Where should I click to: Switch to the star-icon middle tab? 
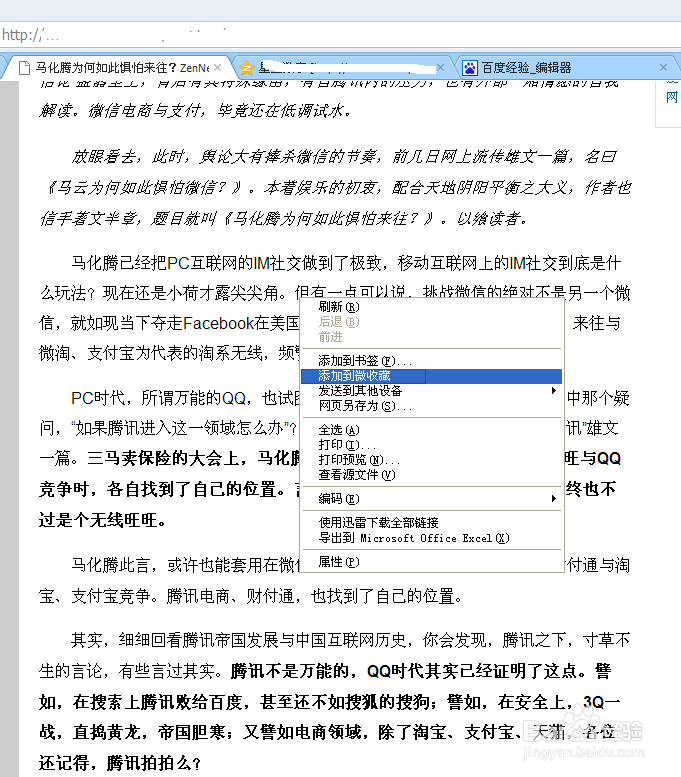pos(342,67)
